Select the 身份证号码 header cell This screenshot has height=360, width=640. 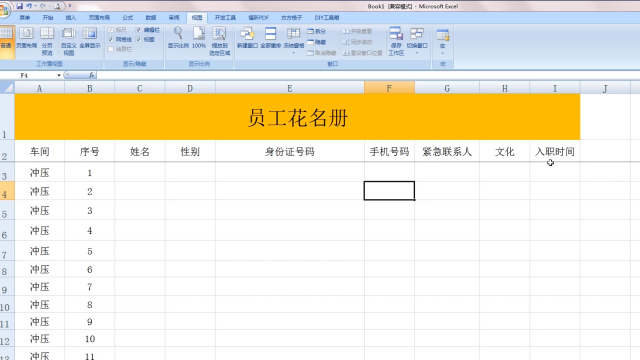(290, 151)
